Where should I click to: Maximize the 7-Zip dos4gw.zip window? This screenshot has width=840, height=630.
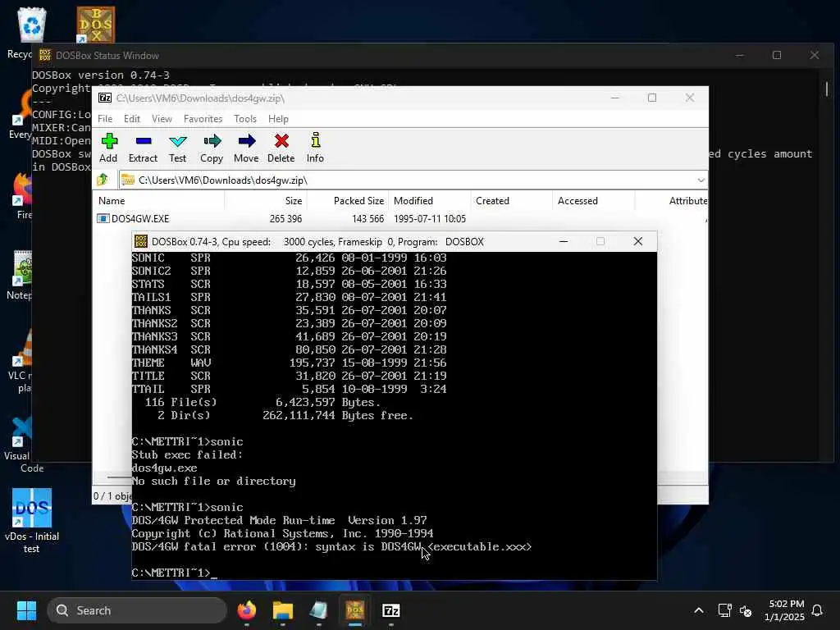652,98
